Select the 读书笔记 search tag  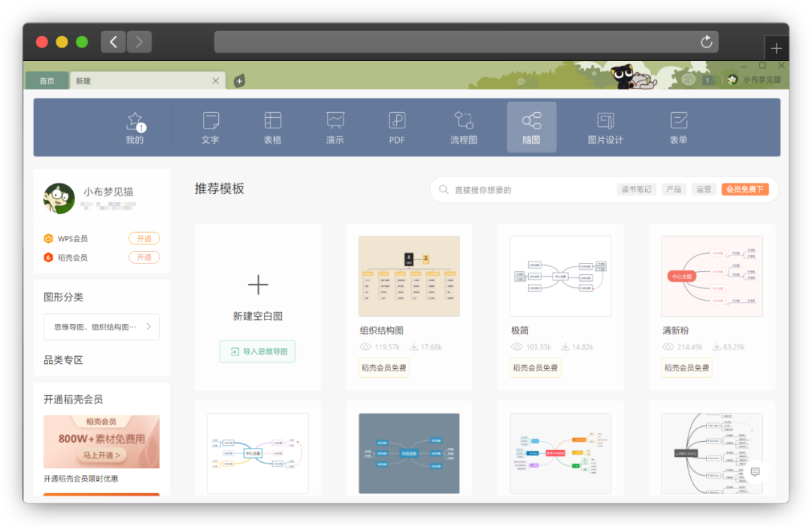click(x=636, y=189)
